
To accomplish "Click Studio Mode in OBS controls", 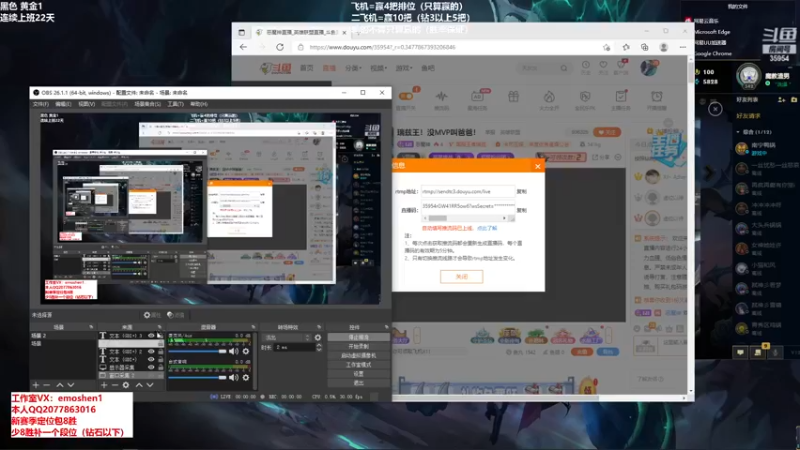I will pyautogui.click(x=358, y=365).
